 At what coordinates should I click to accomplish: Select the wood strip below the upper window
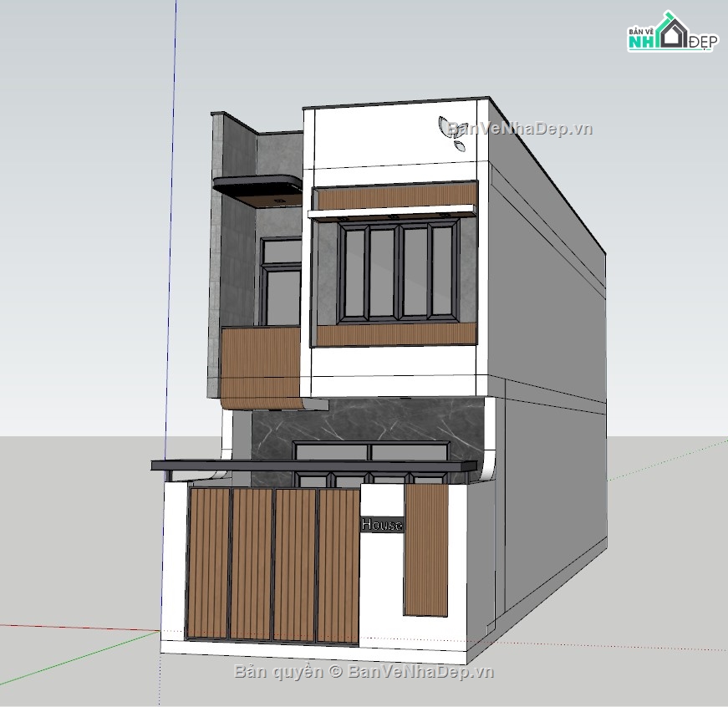[397, 335]
